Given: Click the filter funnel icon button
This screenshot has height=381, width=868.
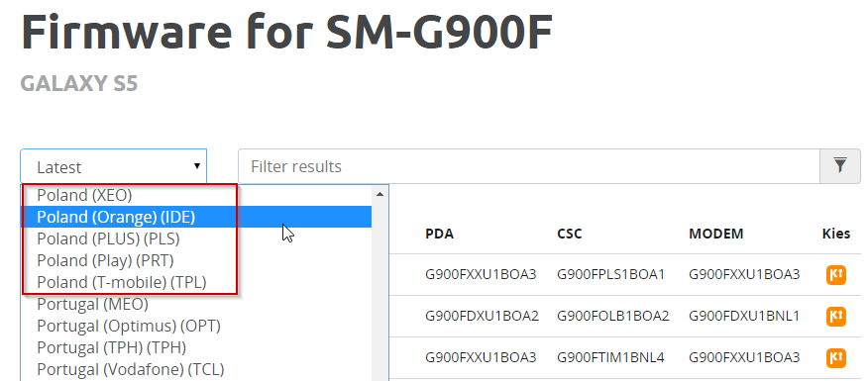Looking at the screenshot, I should [x=840, y=166].
